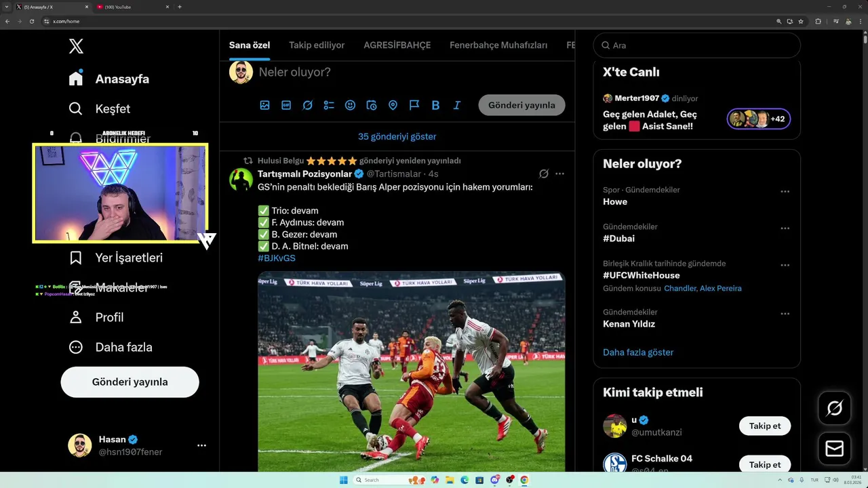
Task: Reload the page in Chrome
Action: click(x=32, y=21)
